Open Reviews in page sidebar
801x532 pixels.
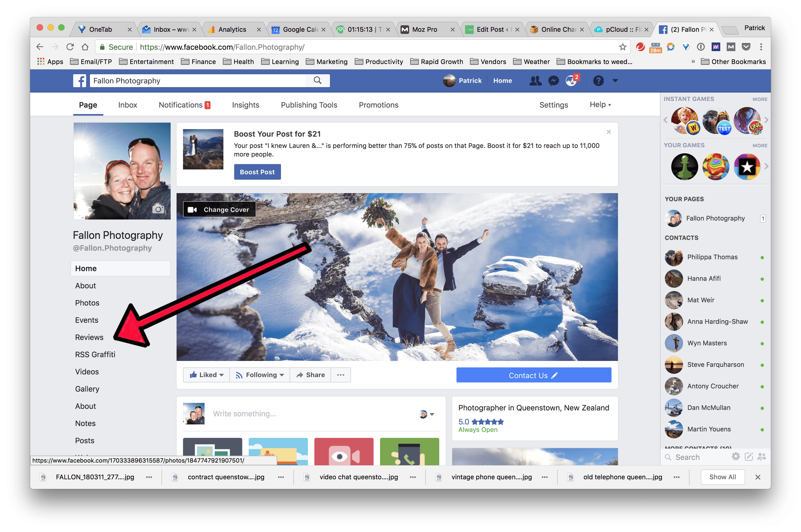(x=89, y=337)
